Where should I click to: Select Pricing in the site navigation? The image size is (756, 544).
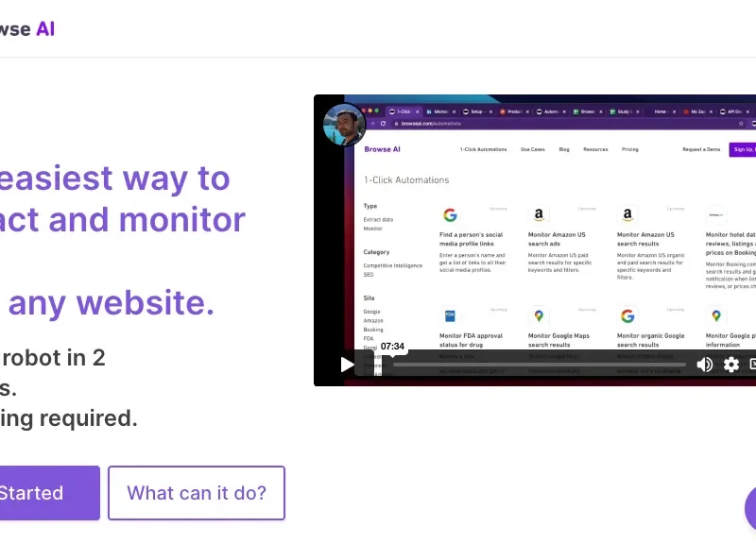630,149
